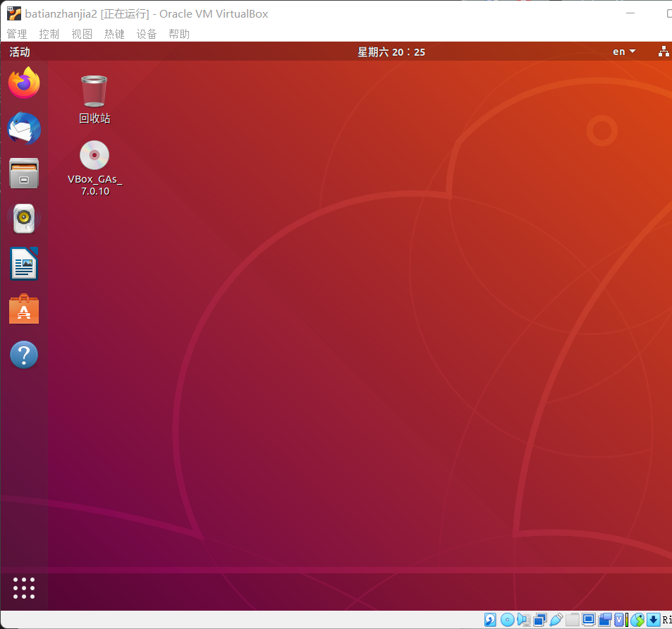Open the Files manager in dock
Screen dimensions: 672x629
24,173
